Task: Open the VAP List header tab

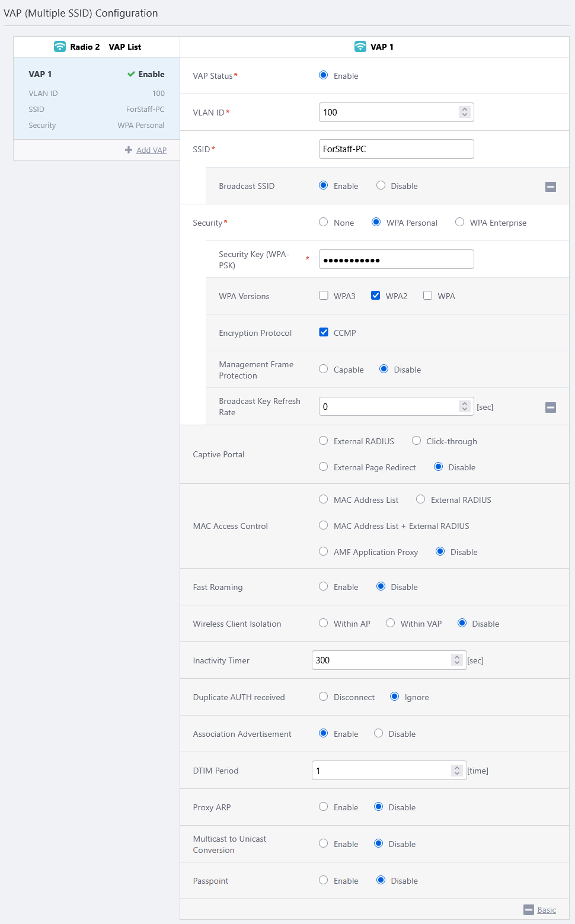Action: pyautogui.click(x=124, y=47)
